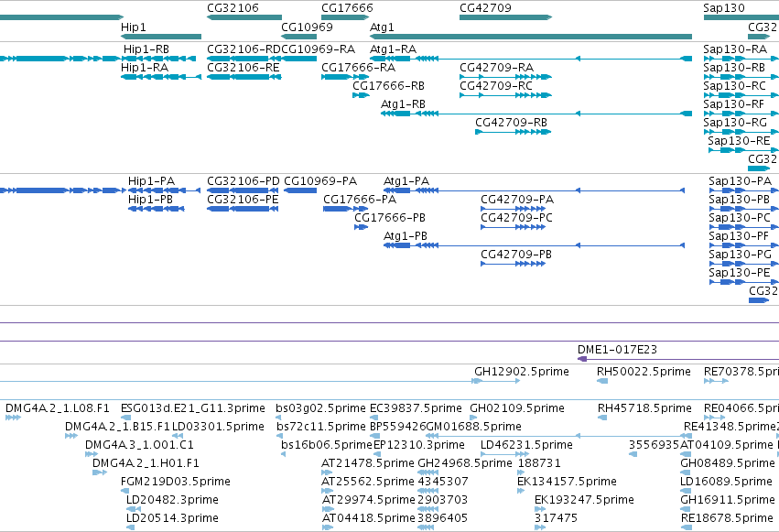This screenshot has width=779, height=532.
Task: Click the EK193247.5prime EST
Action: click(540, 509)
